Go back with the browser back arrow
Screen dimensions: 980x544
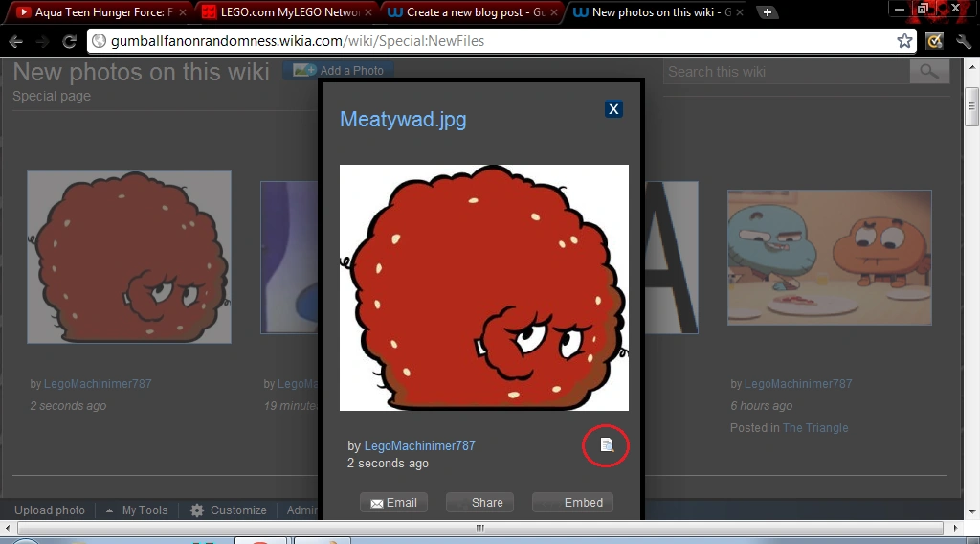tap(15, 41)
